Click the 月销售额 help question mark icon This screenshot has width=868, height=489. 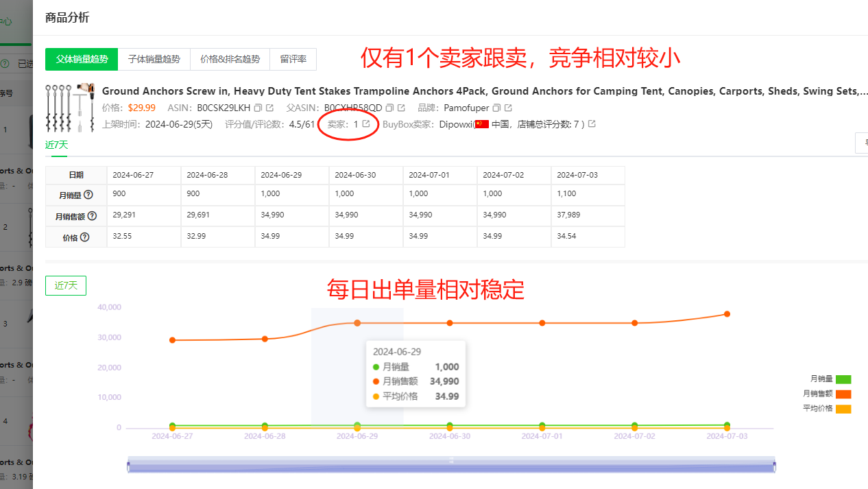pos(92,216)
